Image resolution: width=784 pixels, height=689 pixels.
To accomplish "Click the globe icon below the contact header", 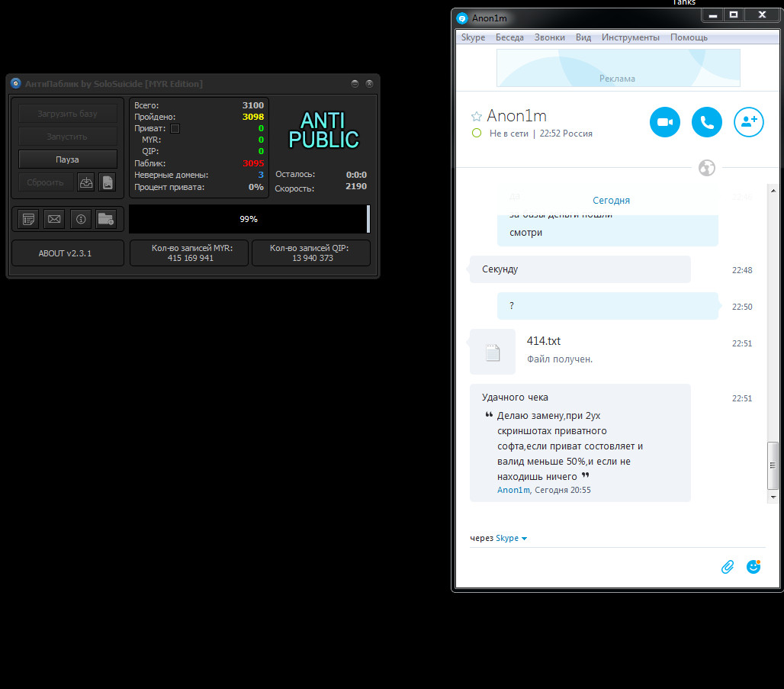I will (706, 168).
